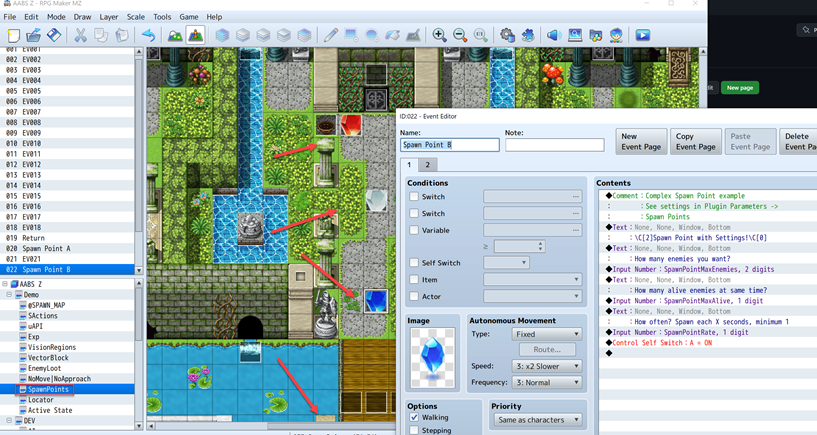Collapse the AABS Z tree node
Viewport: 817px width, 435px height.
click(x=5, y=284)
